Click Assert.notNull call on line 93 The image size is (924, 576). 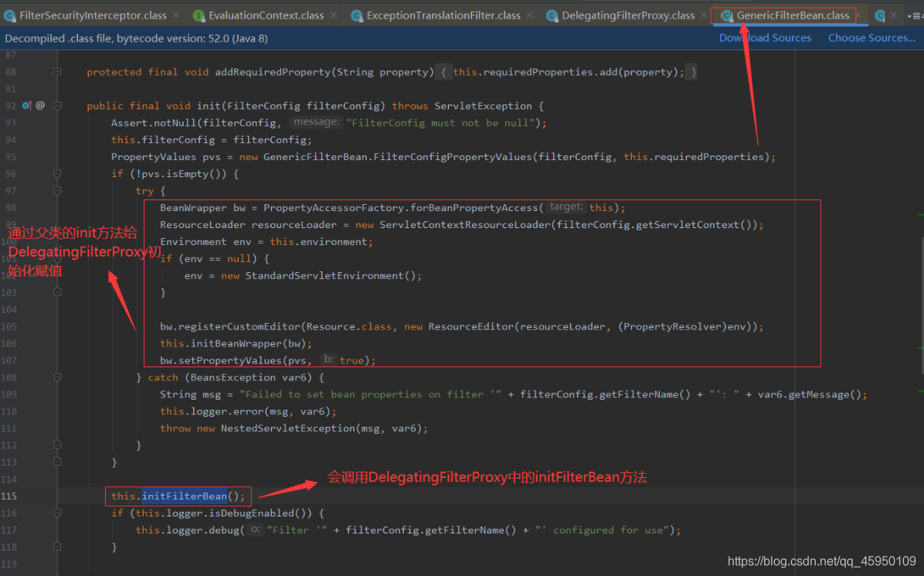point(153,123)
